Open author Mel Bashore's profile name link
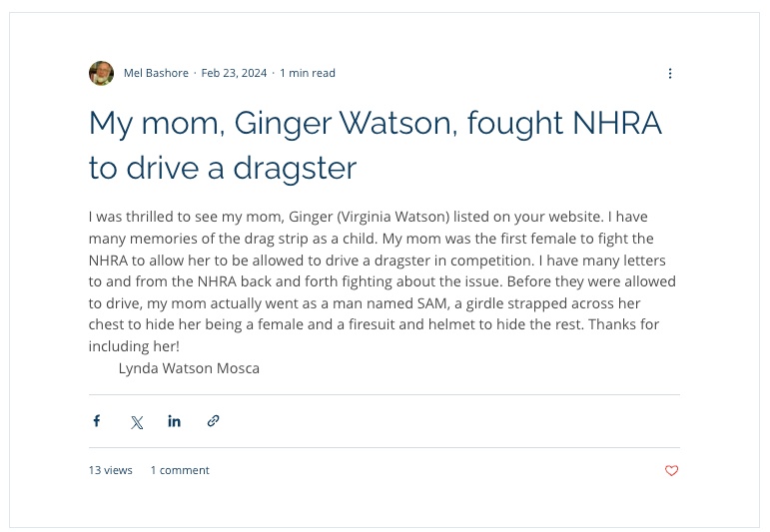770x532 pixels. click(x=156, y=73)
